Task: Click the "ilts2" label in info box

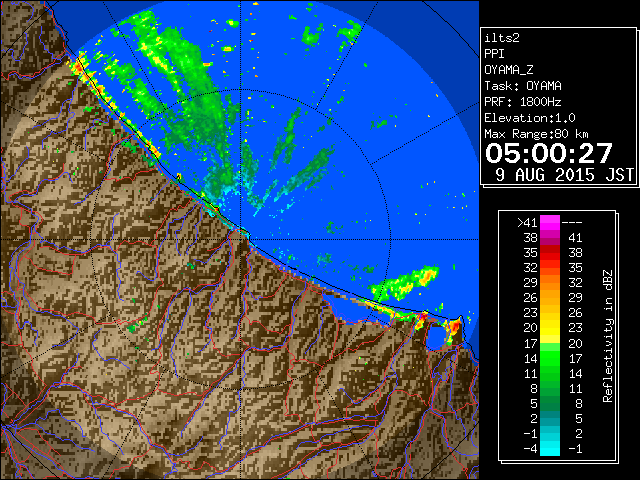Action: pos(502,38)
